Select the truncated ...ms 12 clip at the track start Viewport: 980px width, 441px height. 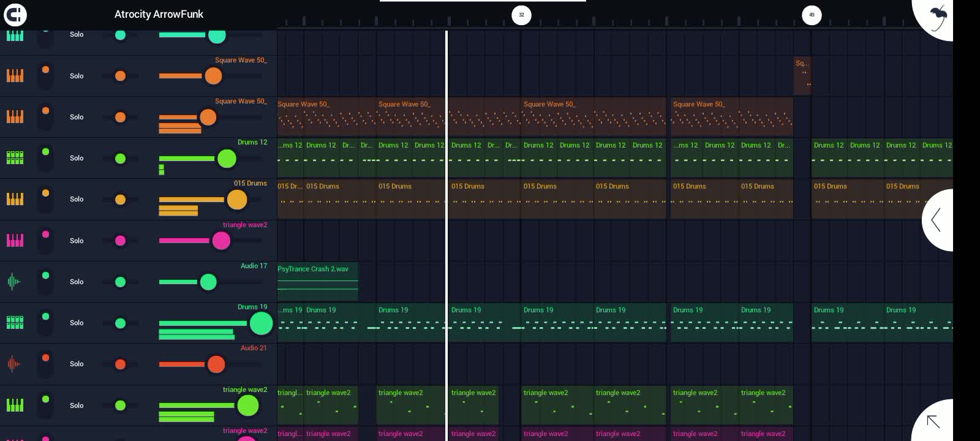coord(291,158)
